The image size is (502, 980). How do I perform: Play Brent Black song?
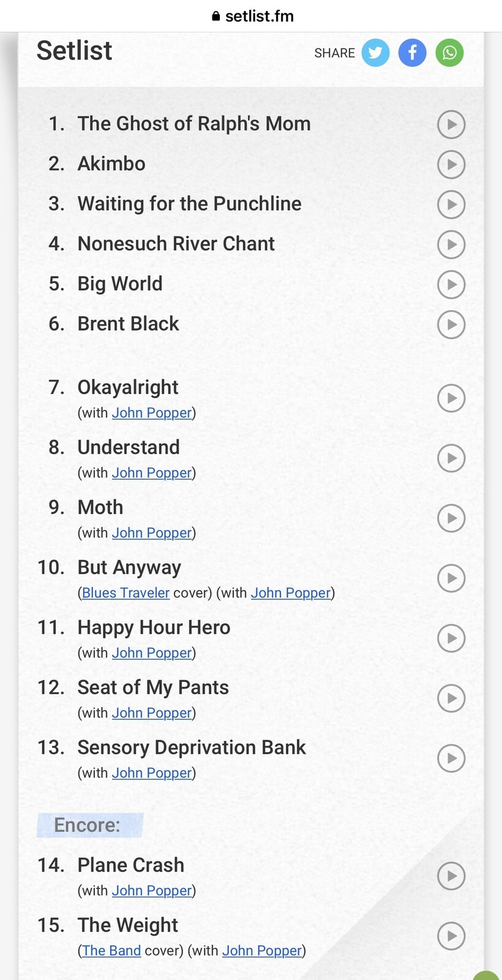point(451,324)
